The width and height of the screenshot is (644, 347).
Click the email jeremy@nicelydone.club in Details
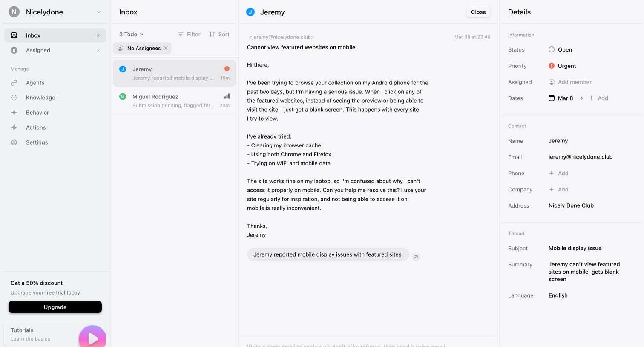coord(581,157)
